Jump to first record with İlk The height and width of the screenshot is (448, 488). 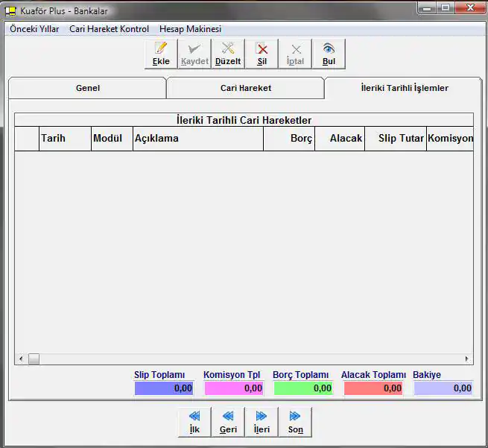click(194, 417)
